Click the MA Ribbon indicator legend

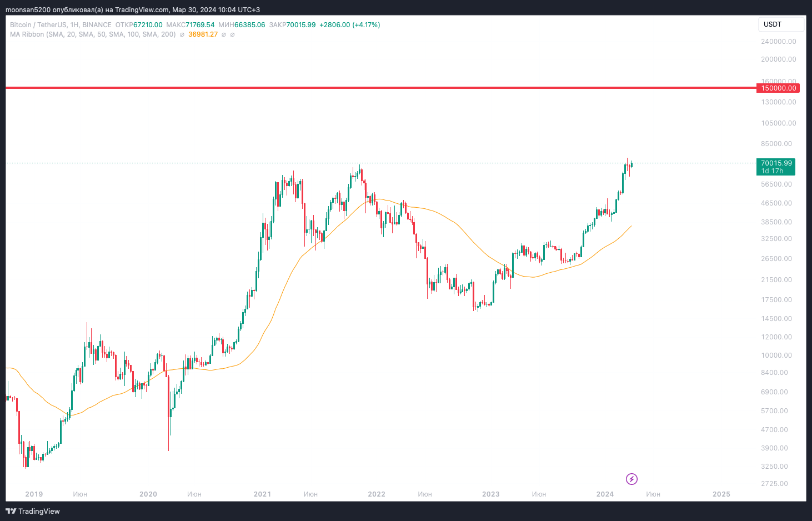(x=93, y=34)
